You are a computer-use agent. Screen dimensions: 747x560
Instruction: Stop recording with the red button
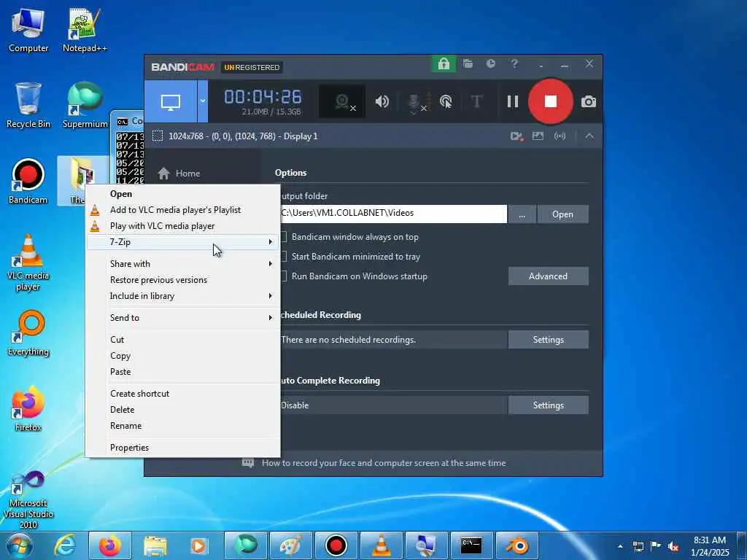pos(551,101)
